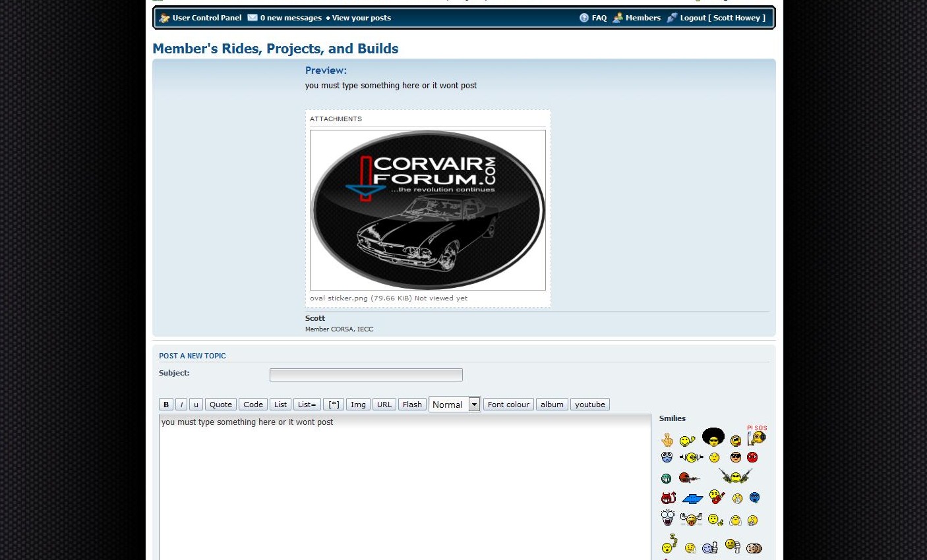Insert ordered List= BBCode tag

point(307,405)
